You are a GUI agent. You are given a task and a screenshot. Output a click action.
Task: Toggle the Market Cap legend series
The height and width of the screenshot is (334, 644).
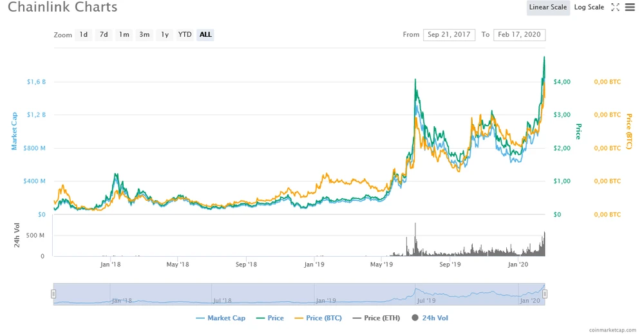220,318
